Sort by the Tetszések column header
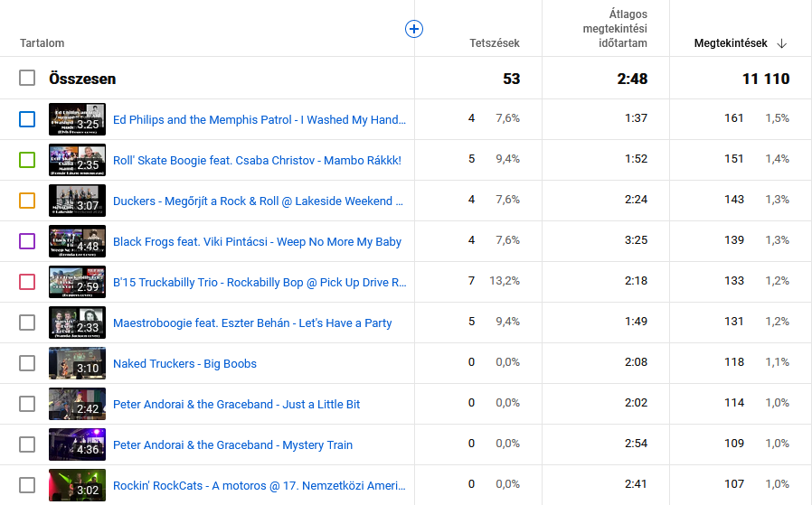 click(495, 43)
